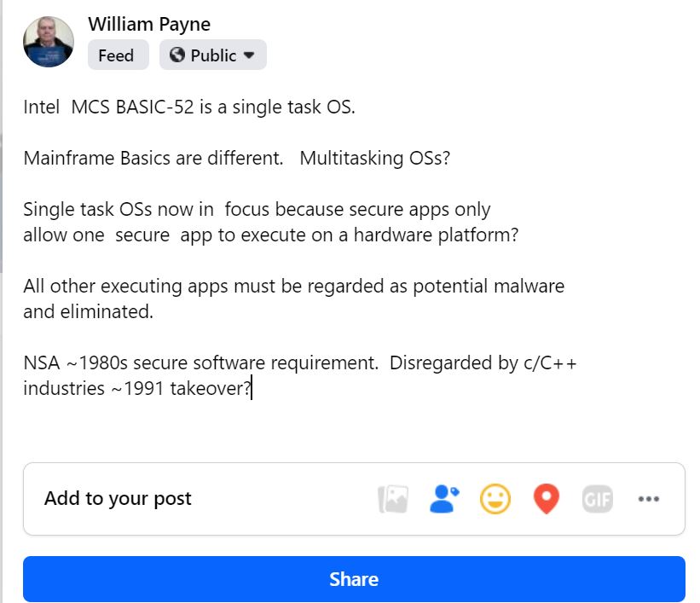Screen dimensions: 700x603
Task: Click the 'Add to your post' label
Action: pyautogui.click(x=118, y=498)
